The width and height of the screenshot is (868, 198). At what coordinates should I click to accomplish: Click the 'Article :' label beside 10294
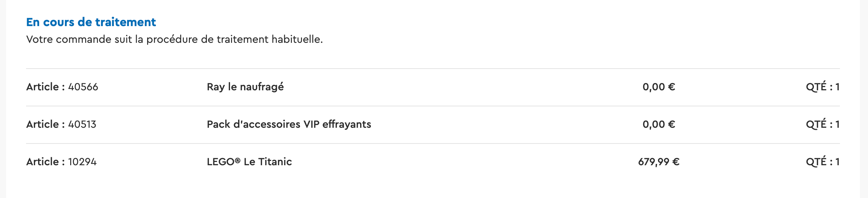click(45, 162)
